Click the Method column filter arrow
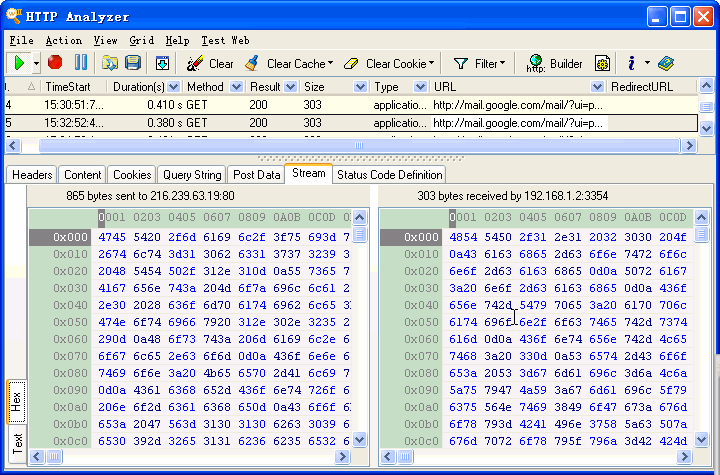 pos(237,87)
